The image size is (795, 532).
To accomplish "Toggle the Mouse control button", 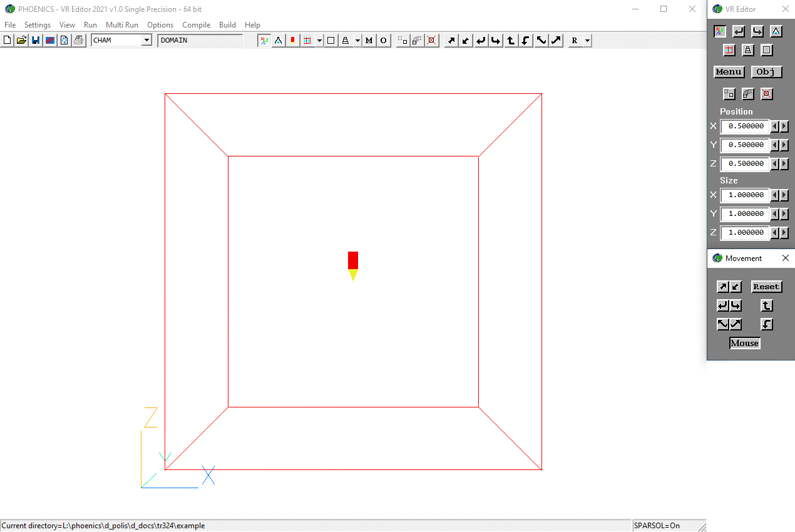I will coord(744,343).
